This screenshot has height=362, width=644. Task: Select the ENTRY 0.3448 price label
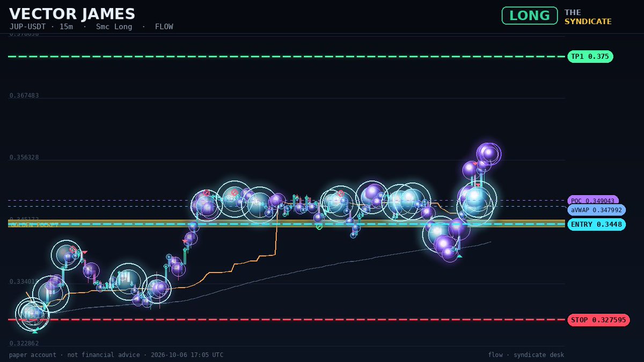pyautogui.click(x=596, y=225)
